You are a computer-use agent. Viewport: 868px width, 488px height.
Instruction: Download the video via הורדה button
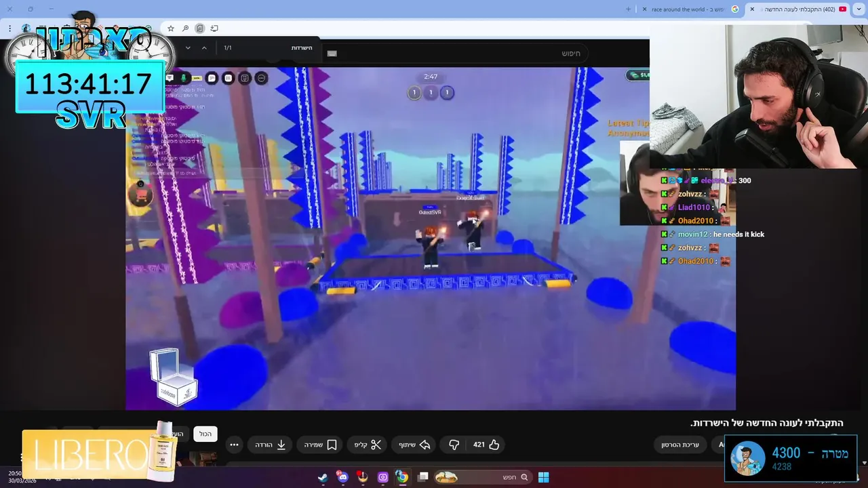tap(271, 445)
